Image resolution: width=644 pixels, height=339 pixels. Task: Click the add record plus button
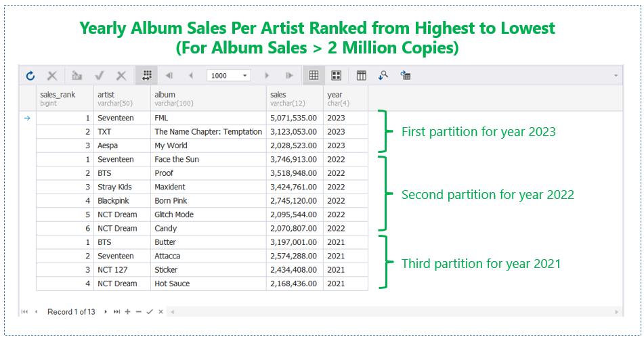tap(128, 312)
